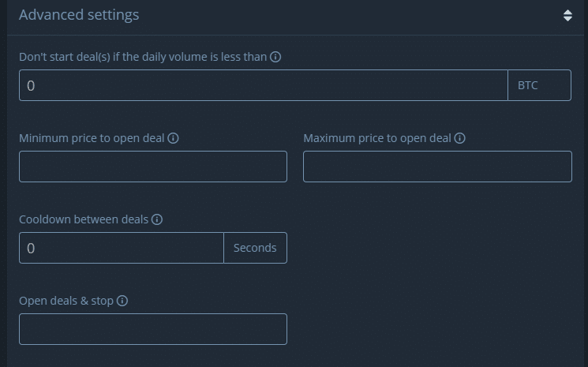This screenshot has height=367, width=588.
Task: Click the BTC unit box
Action: coord(539,85)
